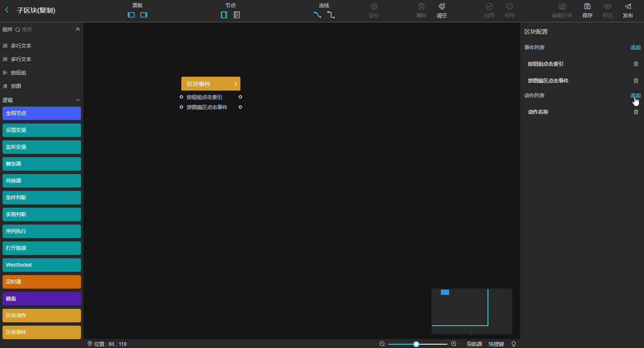
Task: Click 添加 next to 动作列表
Action: pos(635,96)
